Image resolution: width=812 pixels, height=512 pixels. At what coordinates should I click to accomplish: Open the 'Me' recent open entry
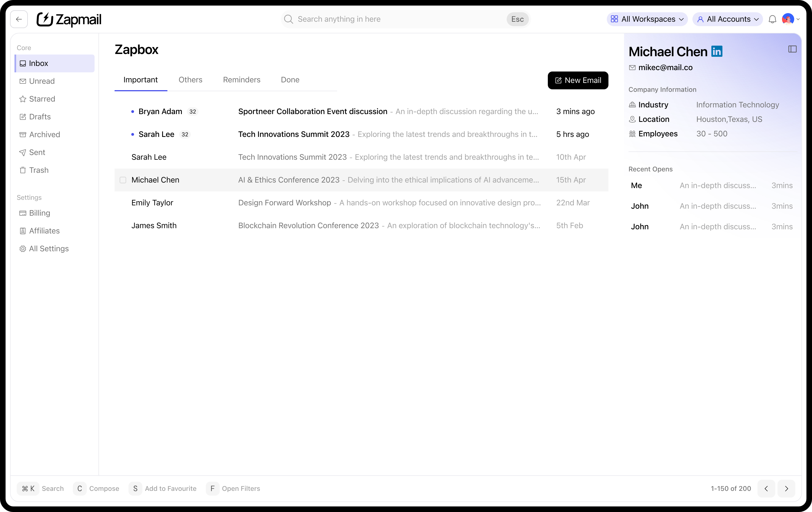tap(712, 186)
